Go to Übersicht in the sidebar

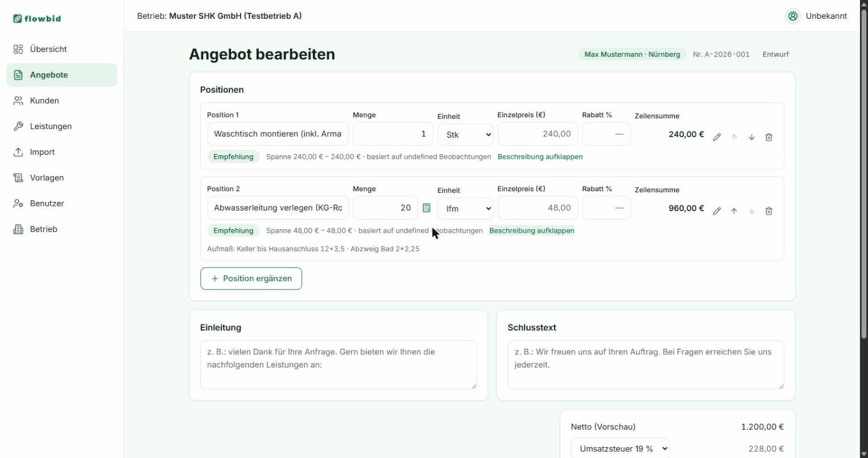point(61,49)
